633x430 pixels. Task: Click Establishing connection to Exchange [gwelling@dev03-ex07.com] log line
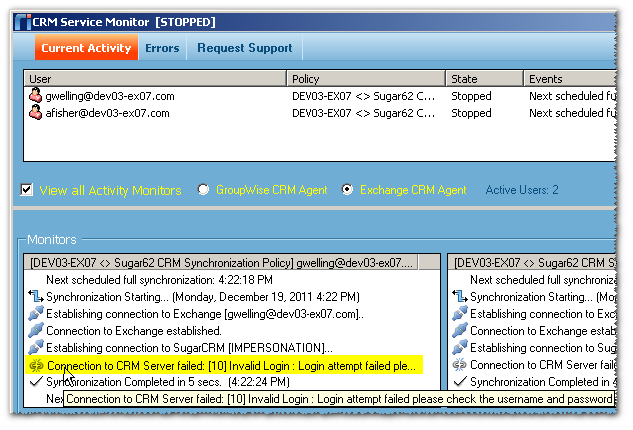point(205,314)
